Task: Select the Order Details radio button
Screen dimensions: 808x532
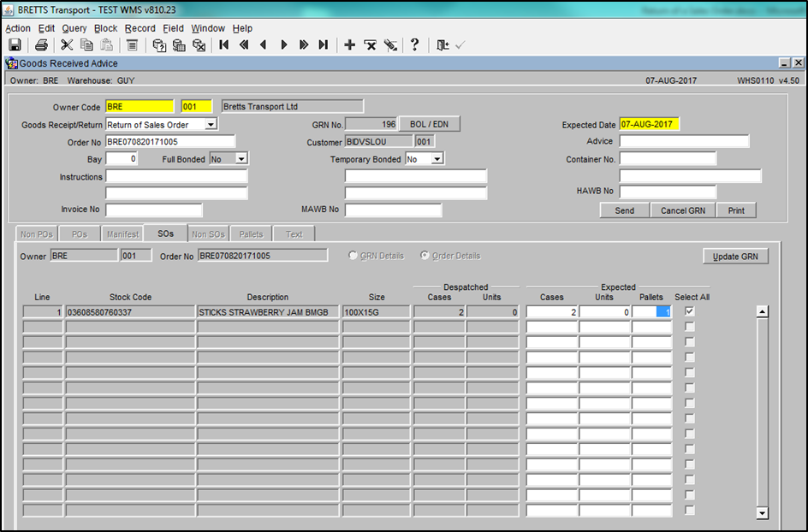Action: 425,256
